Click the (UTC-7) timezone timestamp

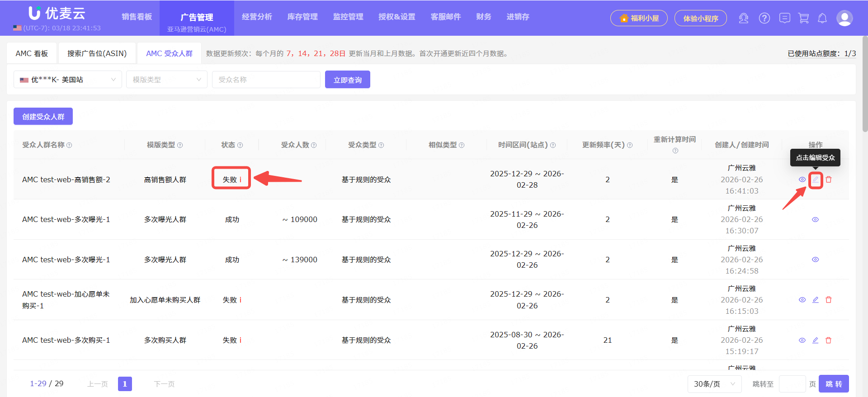pyautogui.click(x=61, y=28)
